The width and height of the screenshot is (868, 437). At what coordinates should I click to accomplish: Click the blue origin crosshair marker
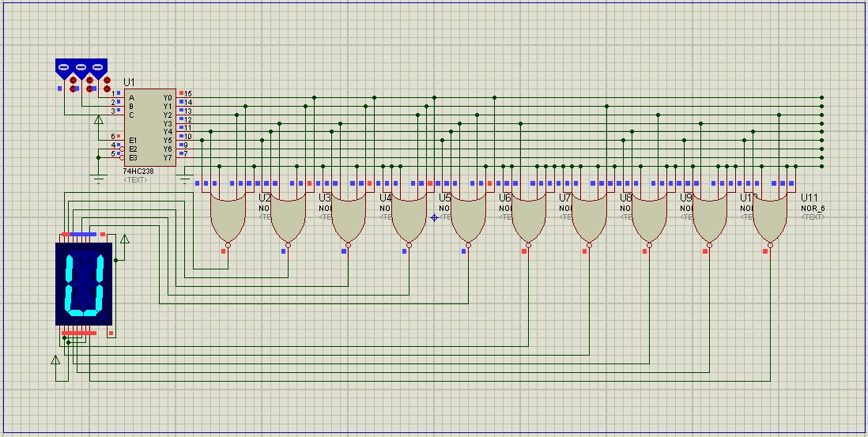434,217
